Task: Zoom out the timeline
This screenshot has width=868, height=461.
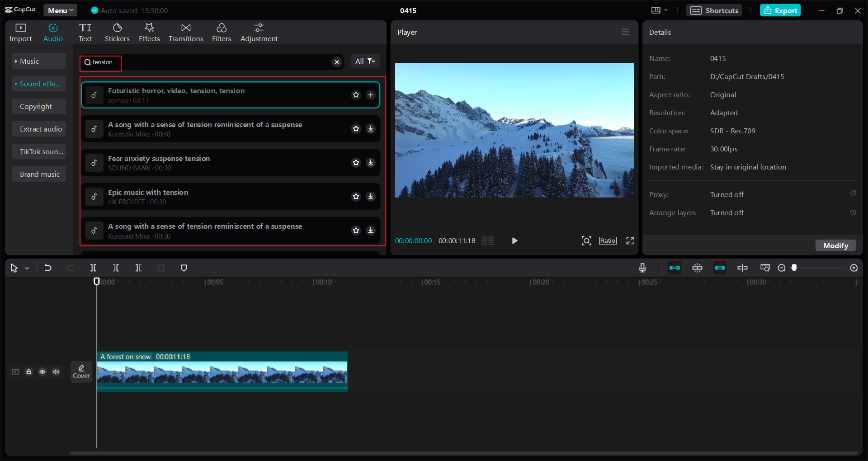Action: click(782, 268)
